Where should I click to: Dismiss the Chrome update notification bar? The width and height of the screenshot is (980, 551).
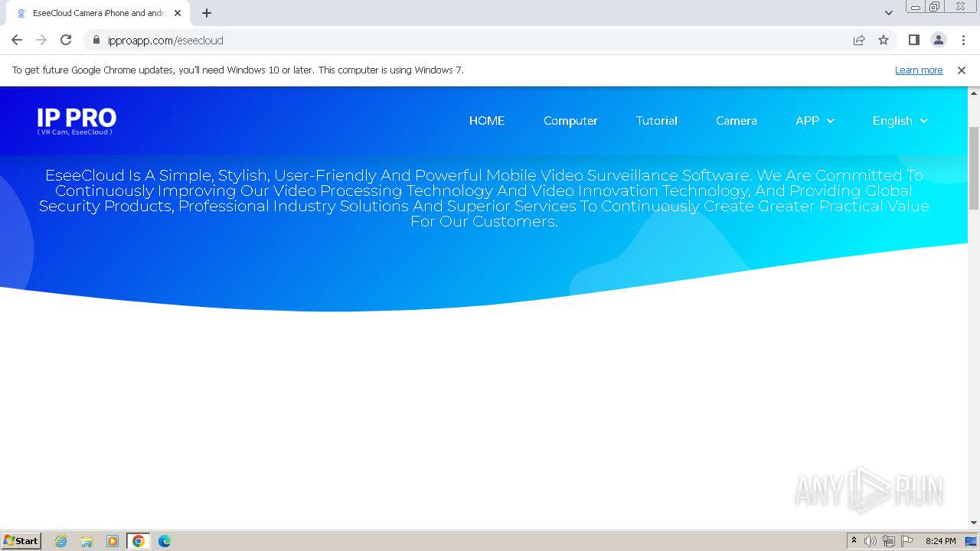pyautogui.click(x=962, y=70)
